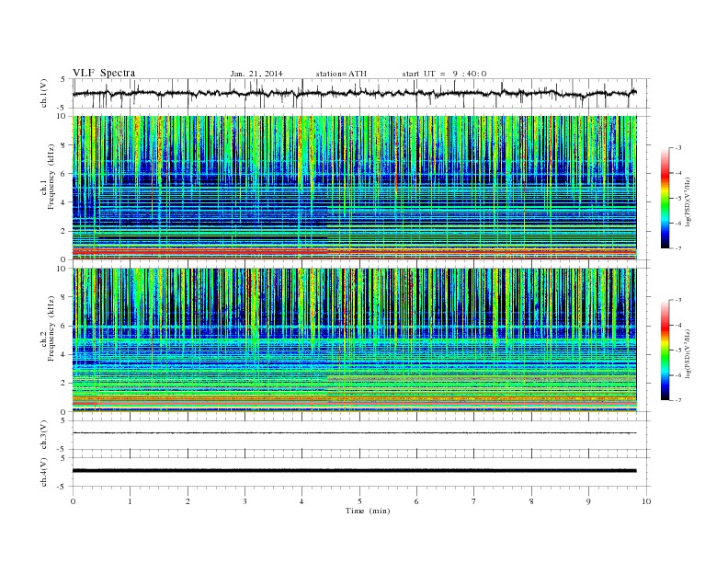Click the "ch.3(V)" waveform axis label
The height and width of the screenshot is (563, 728).
43,435
